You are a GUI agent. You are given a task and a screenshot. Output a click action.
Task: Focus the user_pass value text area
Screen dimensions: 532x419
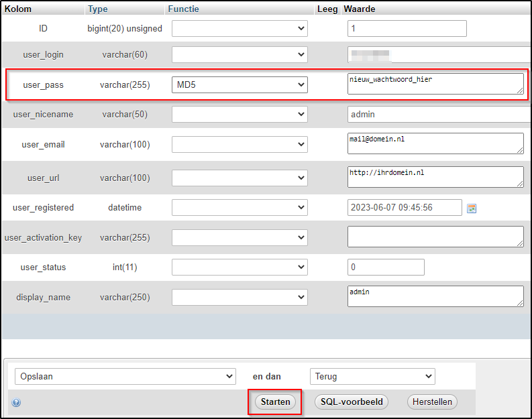[435, 84]
